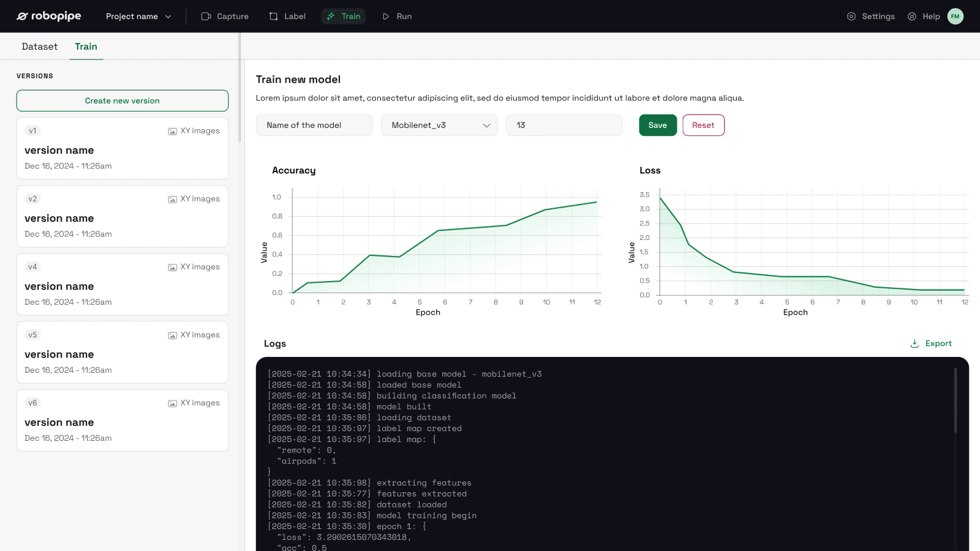Click the Capture camera icon

(206, 17)
